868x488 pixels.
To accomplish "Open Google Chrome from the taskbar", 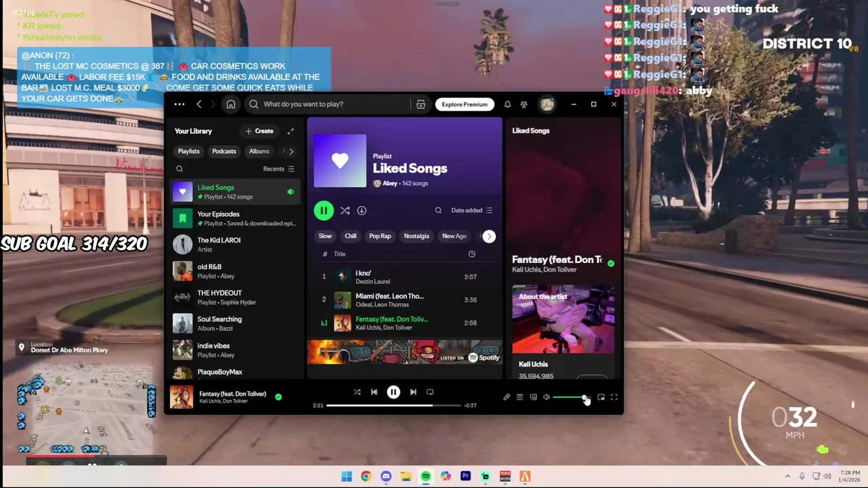I will click(366, 476).
